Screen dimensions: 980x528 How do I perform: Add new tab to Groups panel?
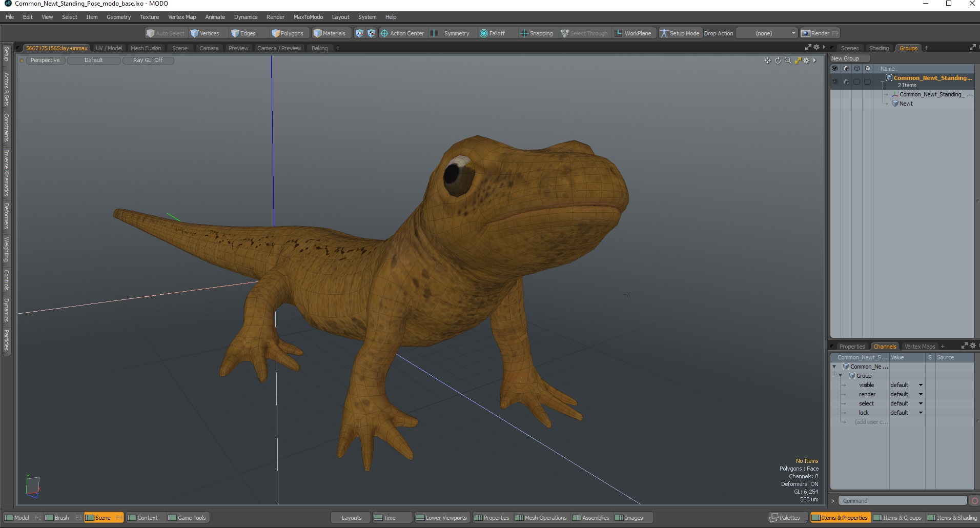926,48
